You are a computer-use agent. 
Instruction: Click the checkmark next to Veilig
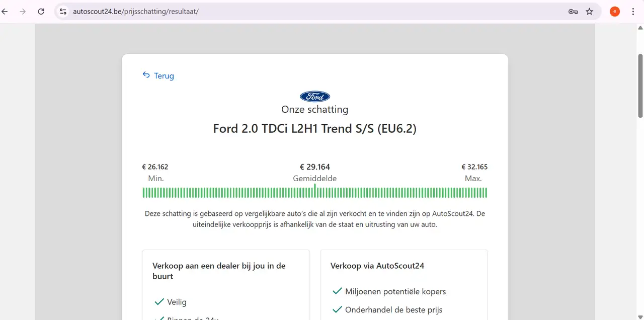tap(159, 302)
